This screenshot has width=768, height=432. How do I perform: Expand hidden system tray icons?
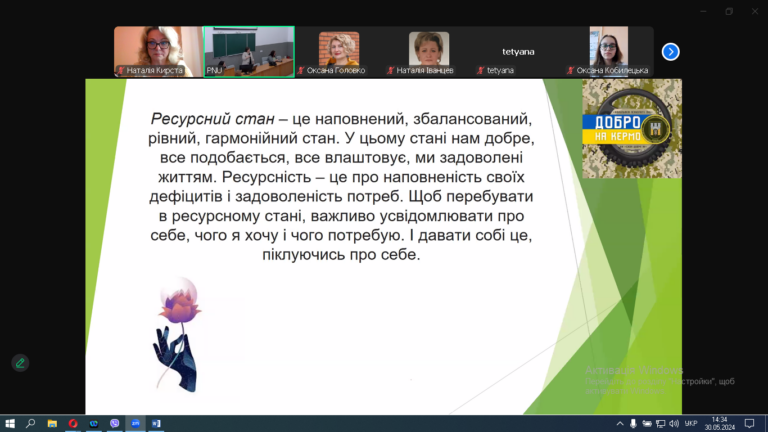pyautogui.click(x=620, y=424)
